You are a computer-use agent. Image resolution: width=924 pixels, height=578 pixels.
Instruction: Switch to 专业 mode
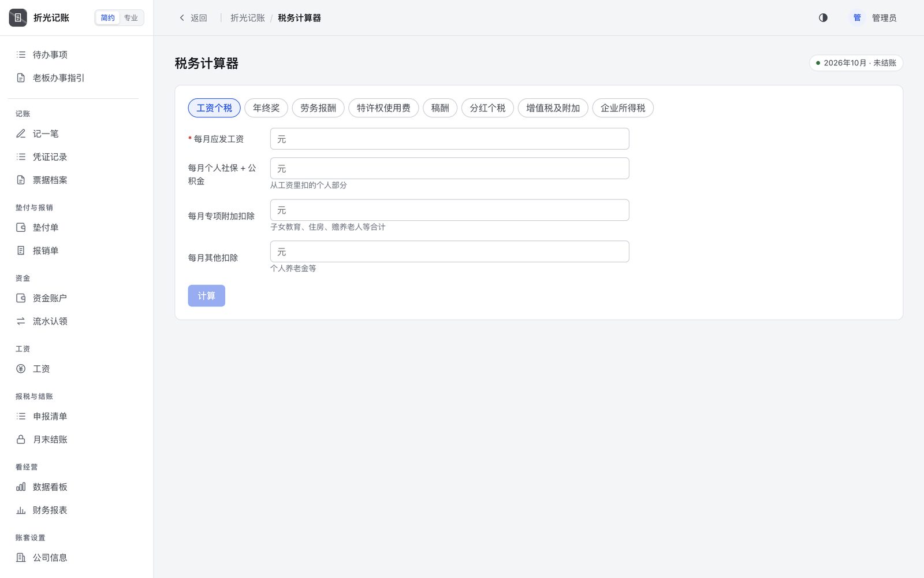(131, 18)
